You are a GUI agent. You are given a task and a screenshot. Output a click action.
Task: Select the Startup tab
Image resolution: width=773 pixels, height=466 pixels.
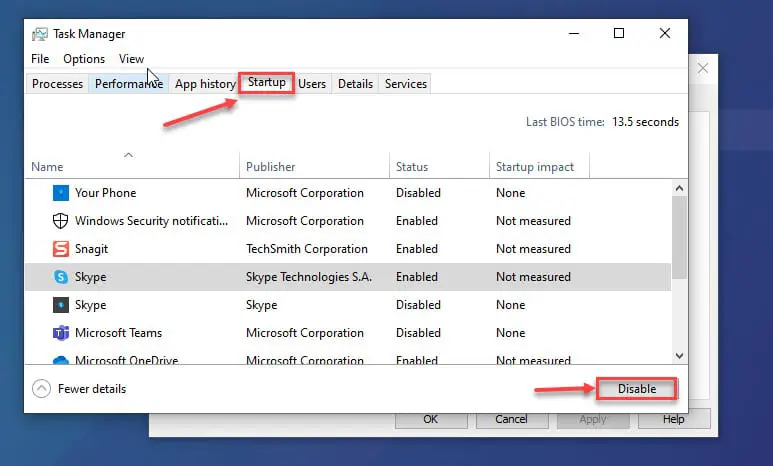pos(267,82)
